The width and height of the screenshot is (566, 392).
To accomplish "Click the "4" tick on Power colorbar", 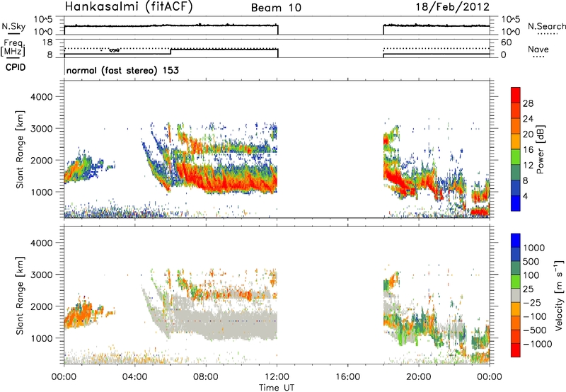I will point(525,196).
